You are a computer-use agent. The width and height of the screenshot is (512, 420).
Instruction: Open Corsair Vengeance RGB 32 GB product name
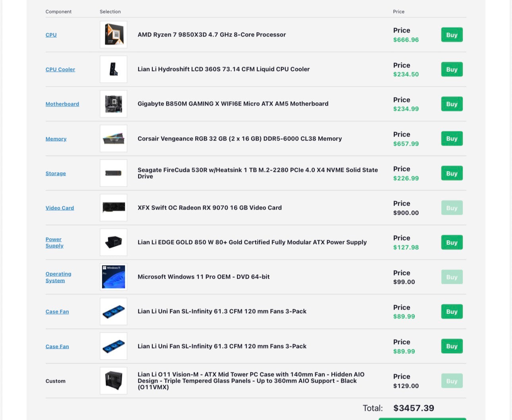click(240, 139)
